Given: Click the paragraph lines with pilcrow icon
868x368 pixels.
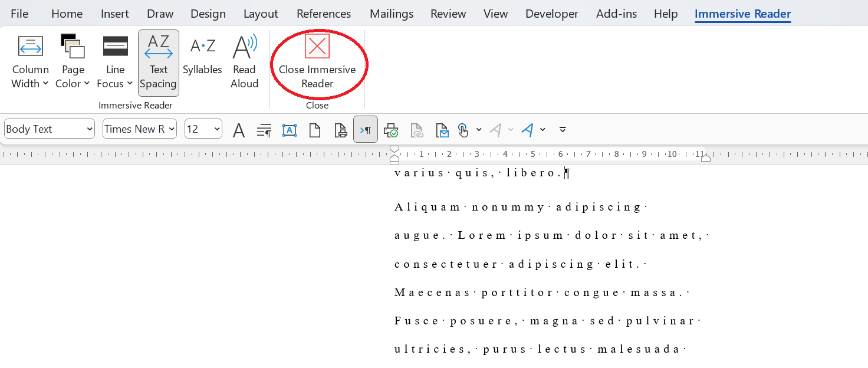Looking at the screenshot, I should click(x=264, y=130).
